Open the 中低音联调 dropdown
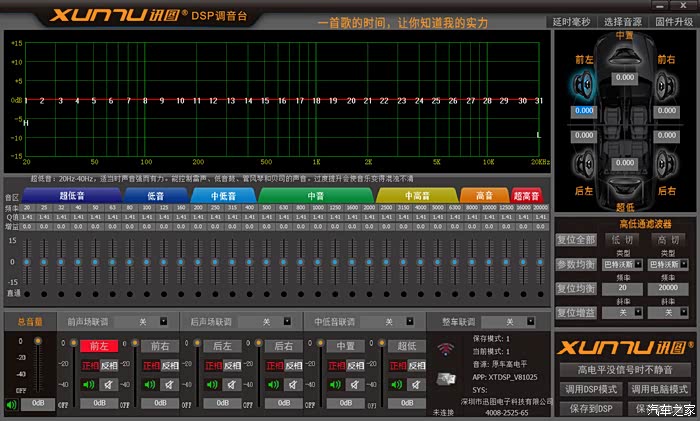This screenshot has width=700, height=421. (x=389, y=322)
